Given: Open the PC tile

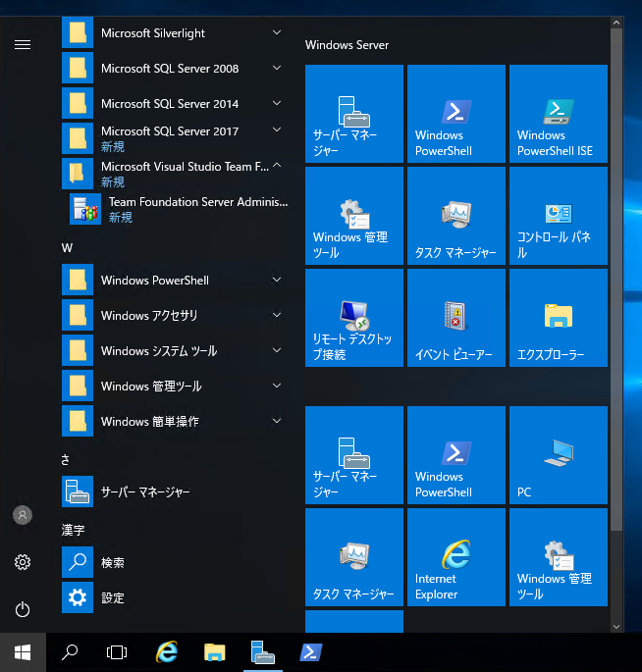Looking at the screenshot, I should 559,455.
